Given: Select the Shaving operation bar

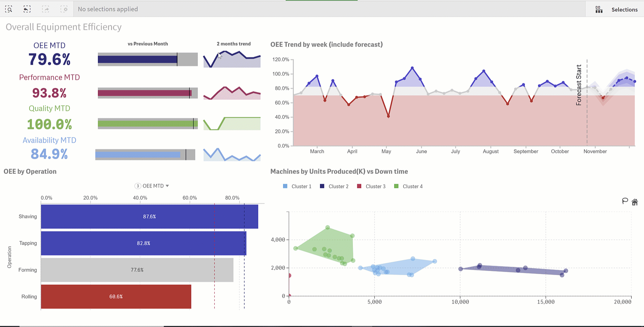Looking at the screenshot, I should (x=149, y=216).
